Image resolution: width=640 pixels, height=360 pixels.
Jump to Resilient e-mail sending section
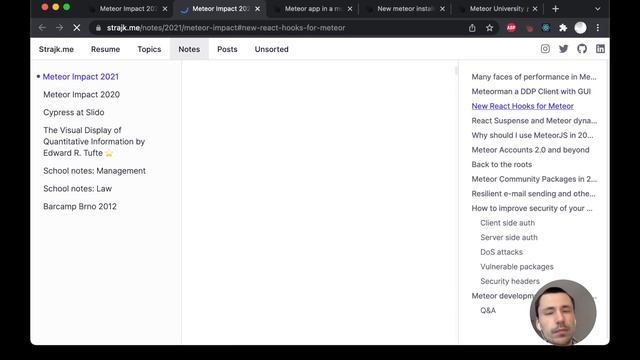click(533, 193)
